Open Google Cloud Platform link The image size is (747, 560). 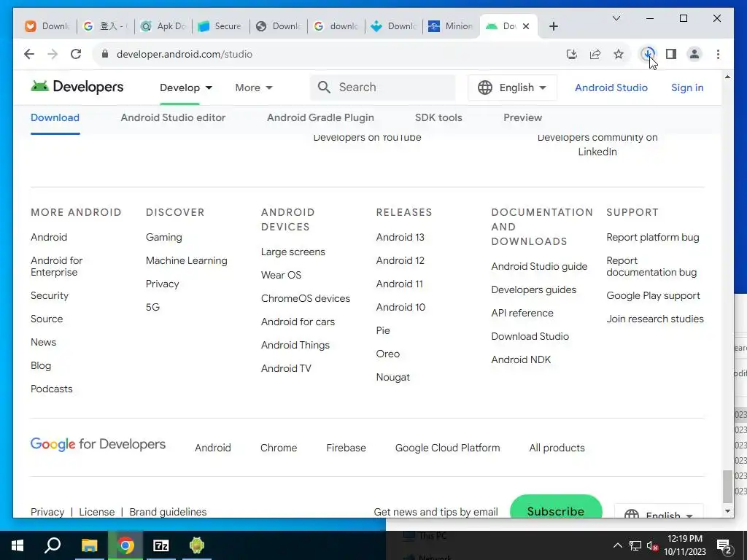point(447,448)
